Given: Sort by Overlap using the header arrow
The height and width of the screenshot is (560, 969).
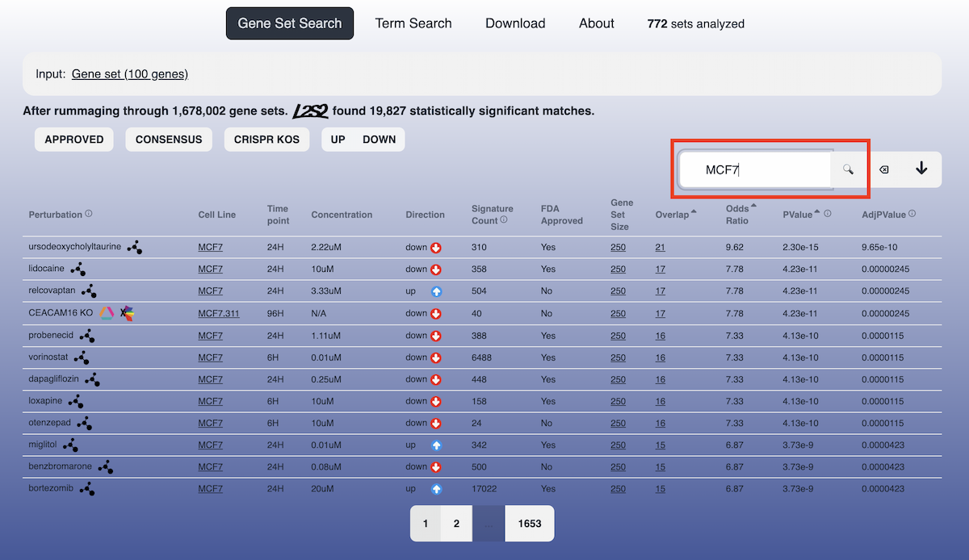Looking at the screenshot, I should click(694, 212).
